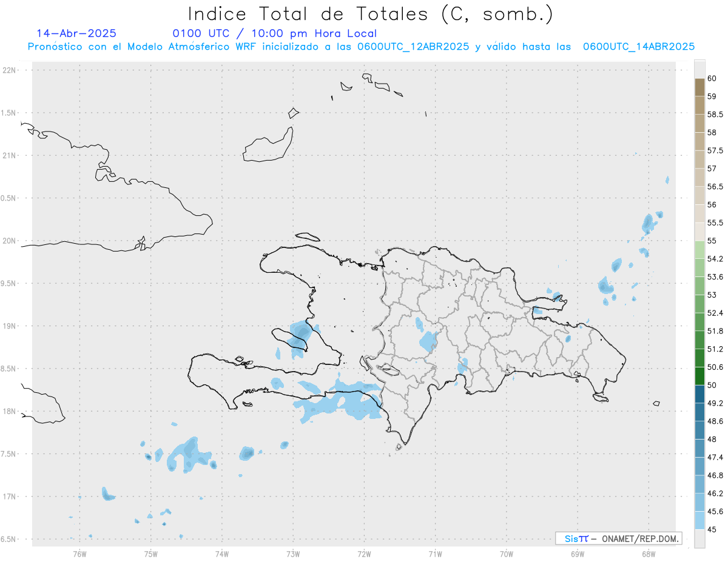Click the '74W' longitude label

(222, 554)
